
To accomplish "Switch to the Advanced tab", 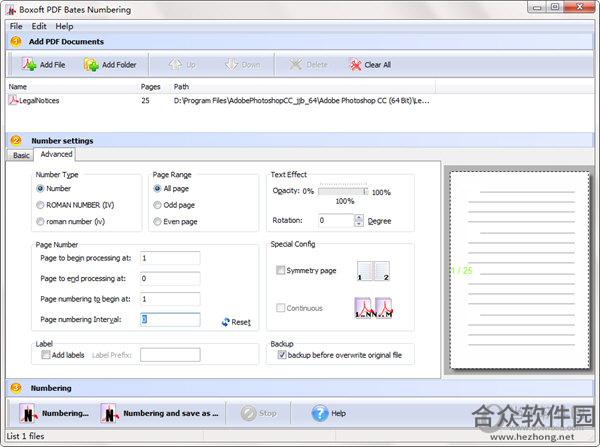I will (x=56, y=154).
